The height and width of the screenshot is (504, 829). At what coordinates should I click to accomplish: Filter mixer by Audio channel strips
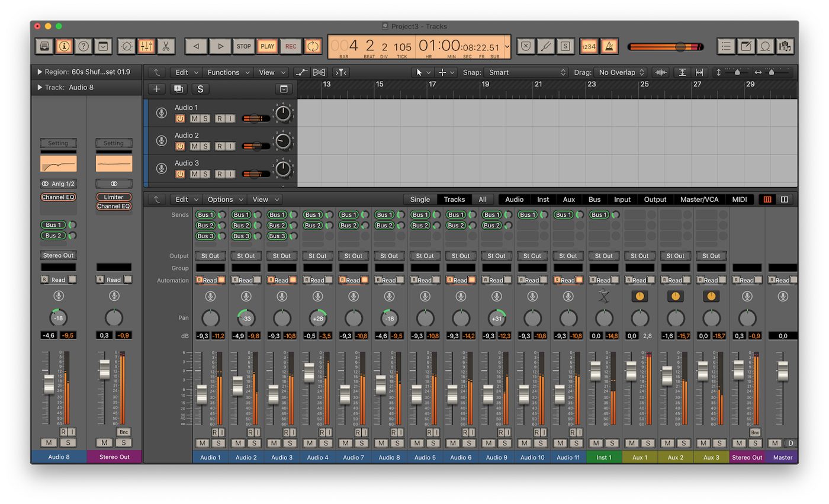[514, 200]
